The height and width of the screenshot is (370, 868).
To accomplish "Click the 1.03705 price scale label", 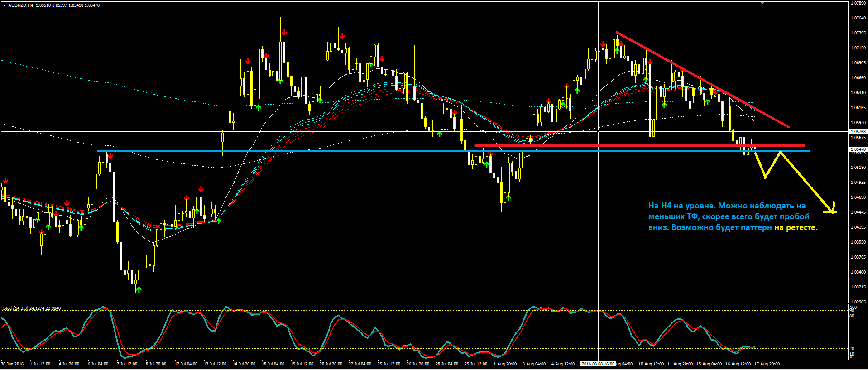I will [x=858, y=257].
